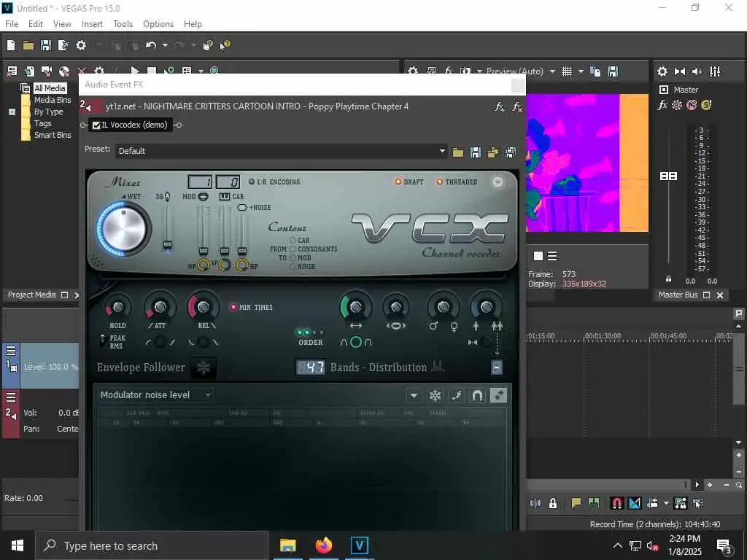
Task: Toggle MIN TIMES option
Action: pos(252,308)
